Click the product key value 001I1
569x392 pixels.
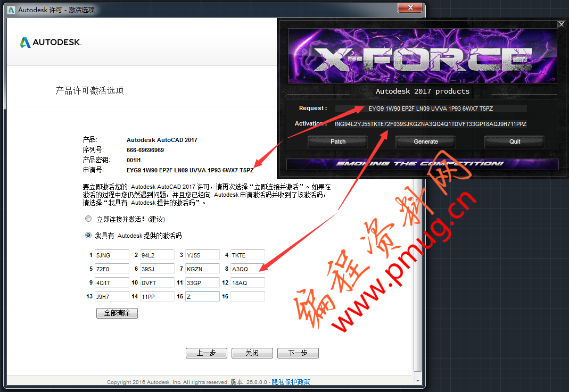(x=134, y=160)
